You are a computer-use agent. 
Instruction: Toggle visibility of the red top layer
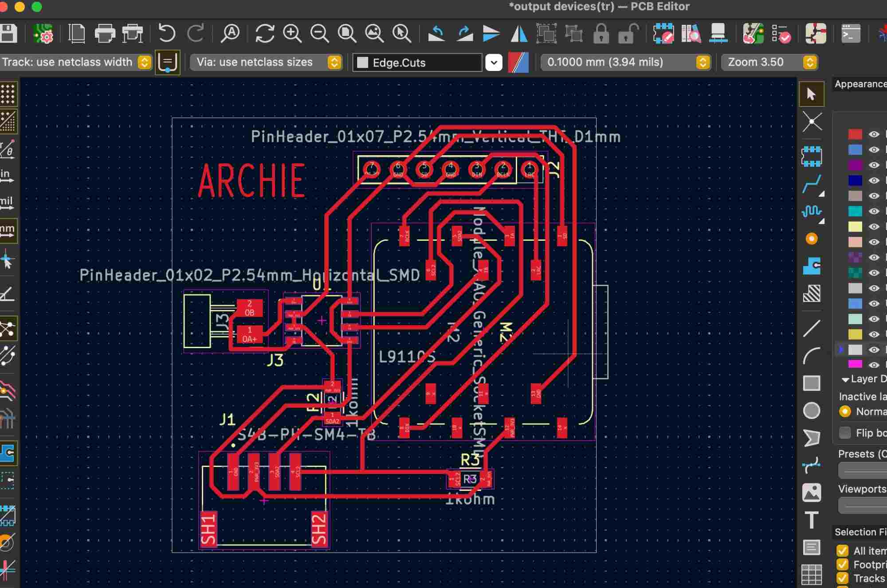click(x=874, y=134)
